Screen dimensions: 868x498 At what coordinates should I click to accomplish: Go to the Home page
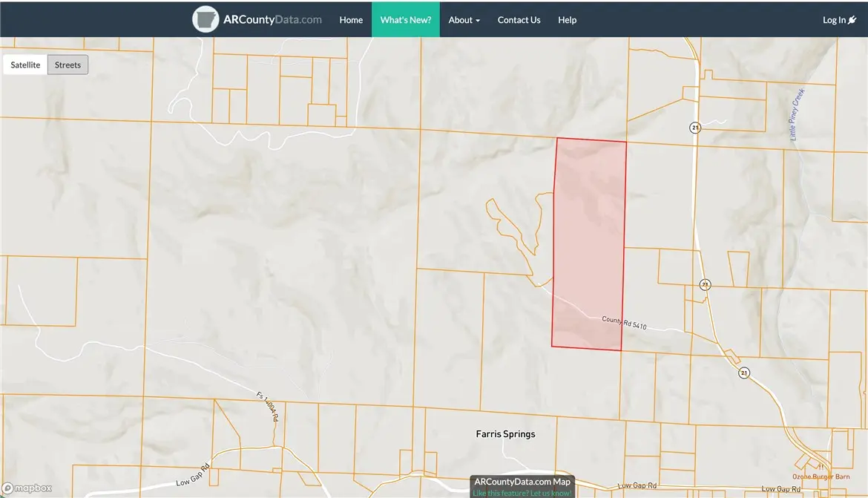point(351,19)
